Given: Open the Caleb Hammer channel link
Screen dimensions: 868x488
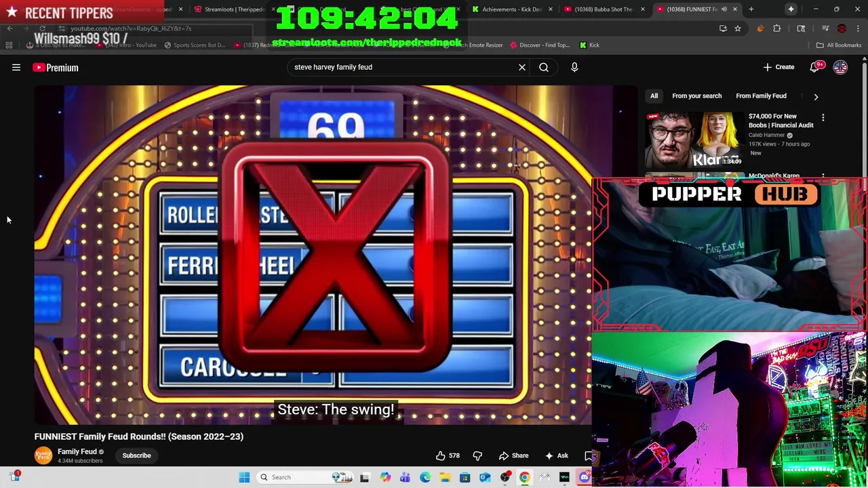Looking at the screenshot, I should point(767,135).
